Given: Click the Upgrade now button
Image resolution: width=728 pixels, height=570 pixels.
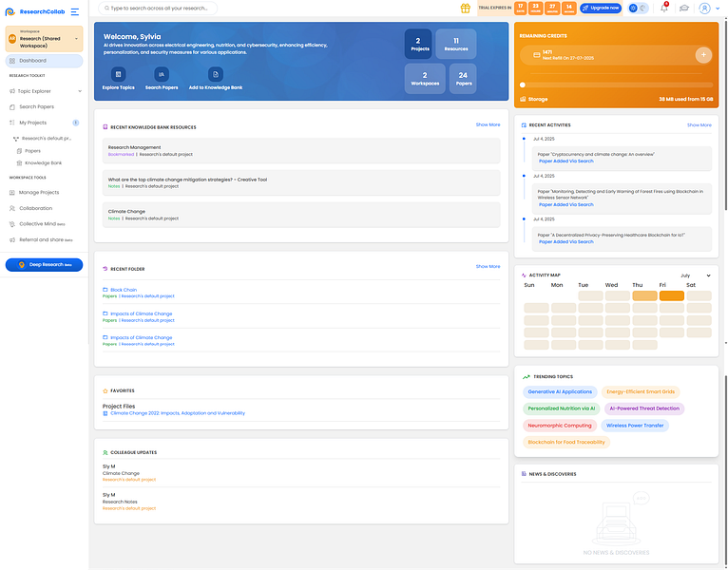Looking at the screenshot, I should [601, 8].
